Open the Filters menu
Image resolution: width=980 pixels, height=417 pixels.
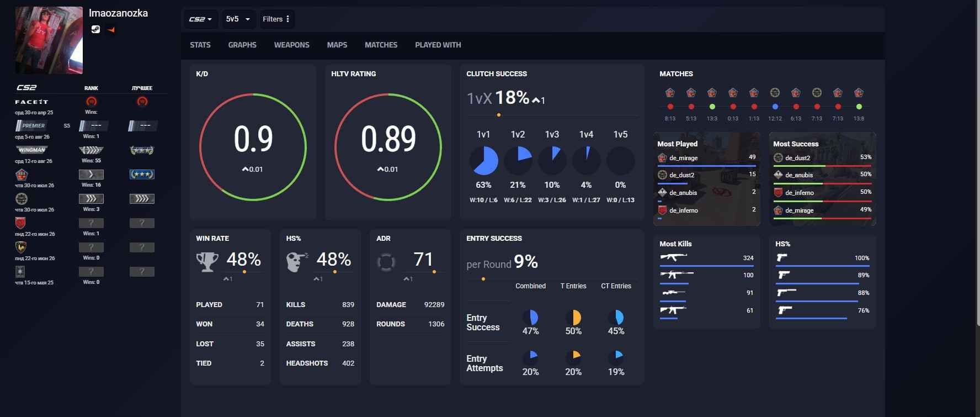pyautogui.click(x=276, y=19)
